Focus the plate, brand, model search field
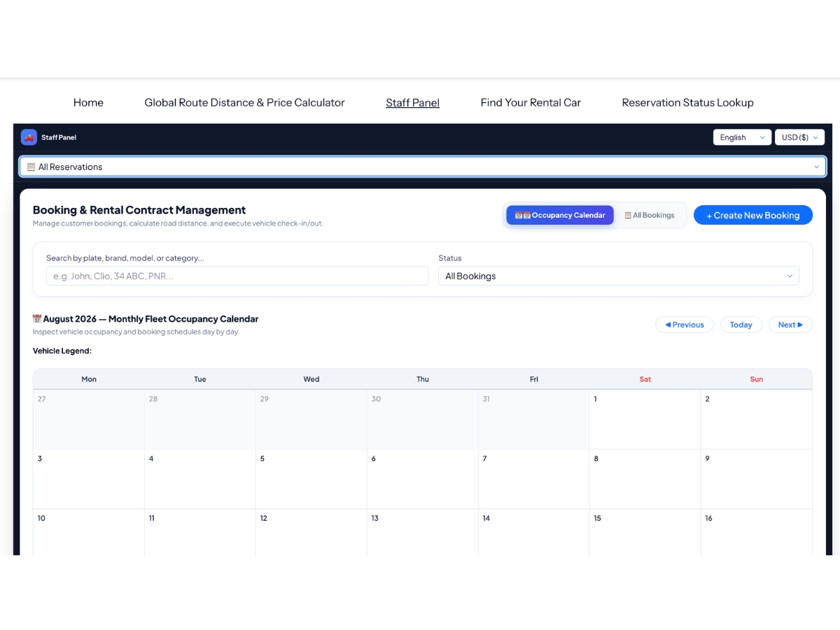This screenshot has width=840, height=630. (237, 276)
